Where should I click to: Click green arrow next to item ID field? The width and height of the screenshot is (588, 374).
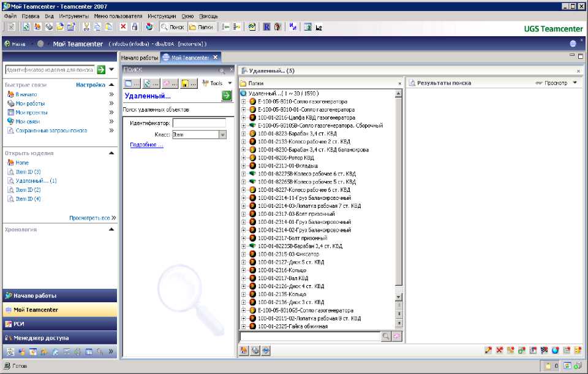[x=102, y=70]
